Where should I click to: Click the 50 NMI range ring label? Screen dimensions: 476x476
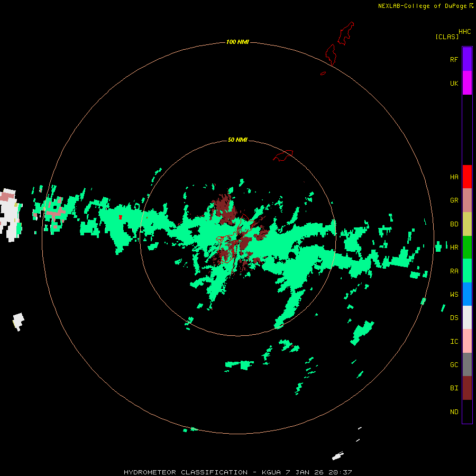pyautogui.click(x=237, y=140)
